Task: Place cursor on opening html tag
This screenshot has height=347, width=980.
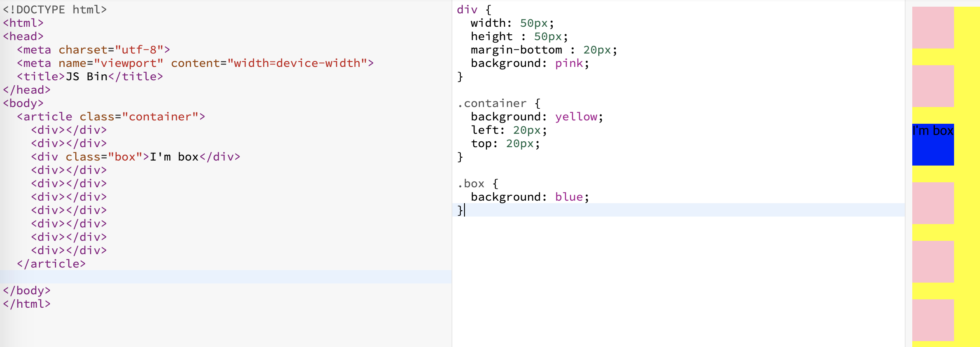Action: 23,23
